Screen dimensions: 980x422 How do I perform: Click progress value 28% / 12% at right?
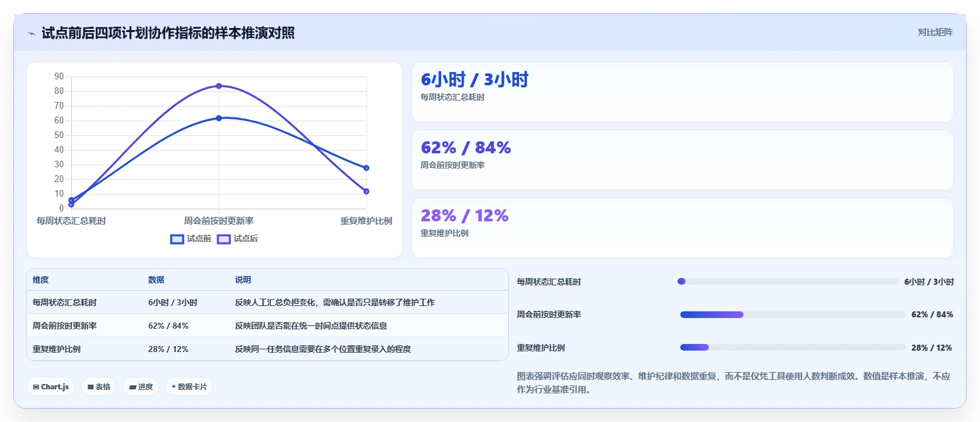click(x=931, y=348)
